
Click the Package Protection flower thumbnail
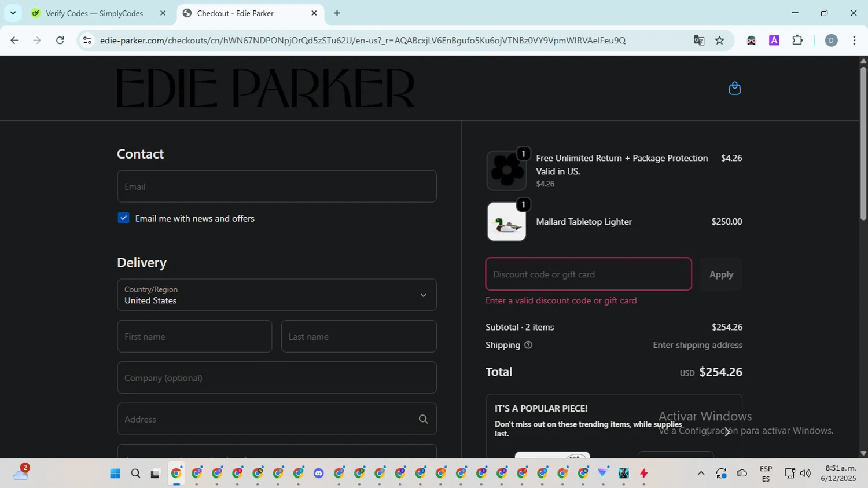(x=506, y=171)
